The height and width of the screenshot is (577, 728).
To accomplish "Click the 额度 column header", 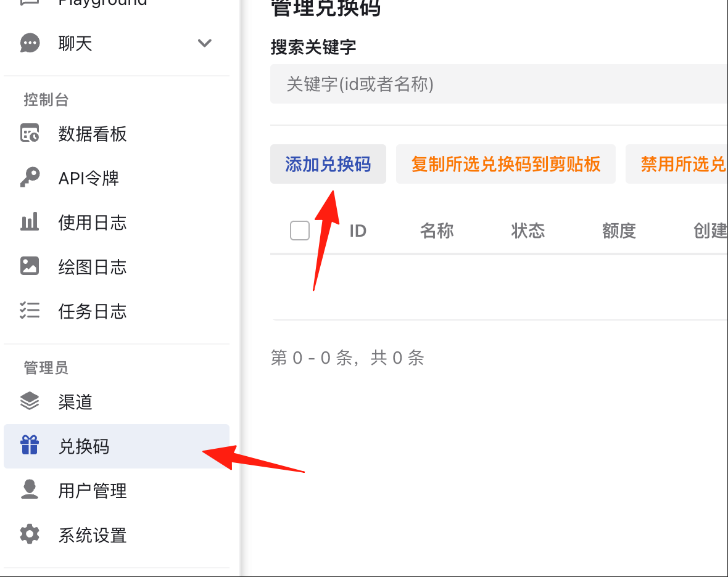I will [619, 231].
